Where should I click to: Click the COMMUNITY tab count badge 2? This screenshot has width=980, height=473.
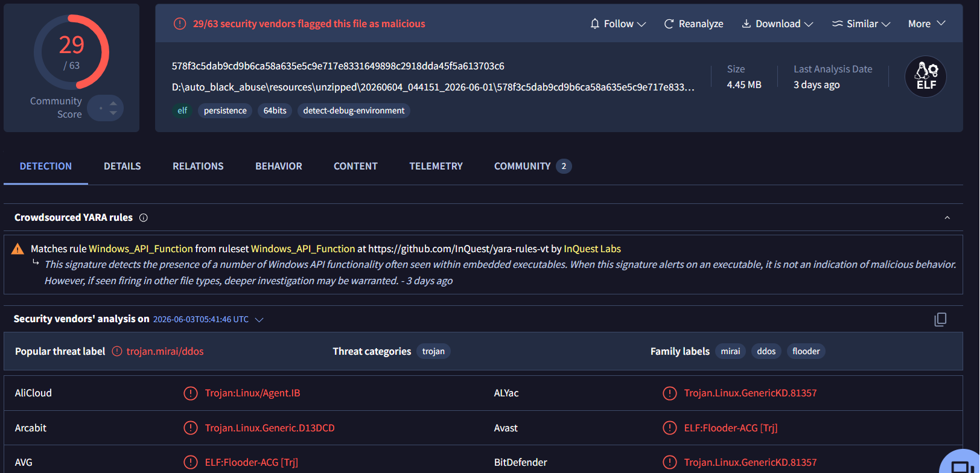coord(564,166)
